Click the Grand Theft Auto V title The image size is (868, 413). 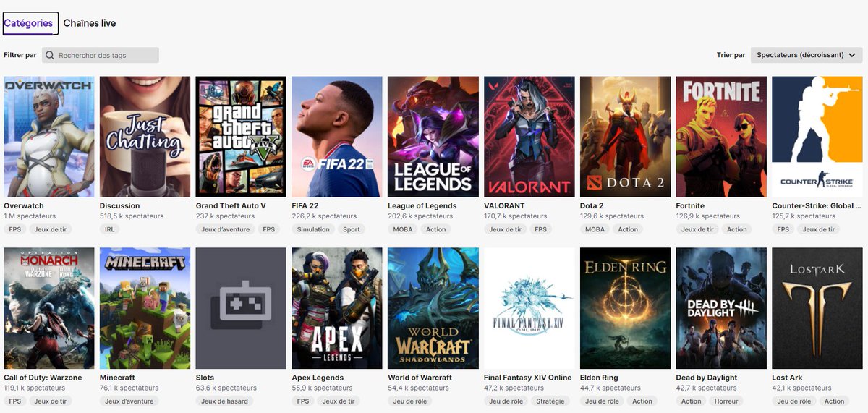[x=231, y=206]
